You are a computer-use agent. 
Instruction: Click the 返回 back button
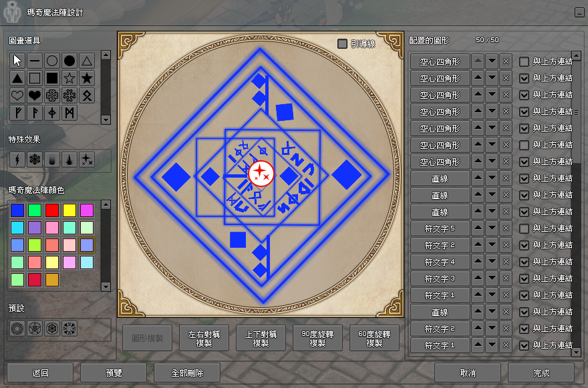click(40, 373)
